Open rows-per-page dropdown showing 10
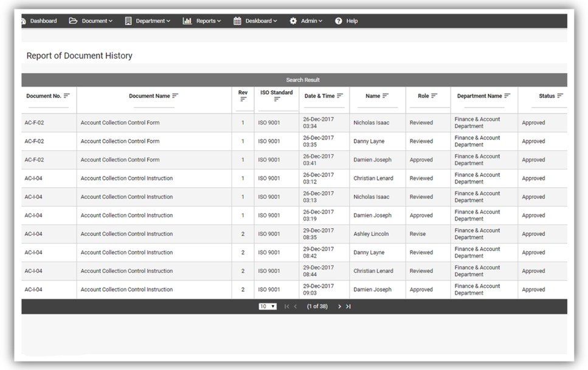Screen dimensions: 588x370 pyautogui.click(x=268, y=306)
